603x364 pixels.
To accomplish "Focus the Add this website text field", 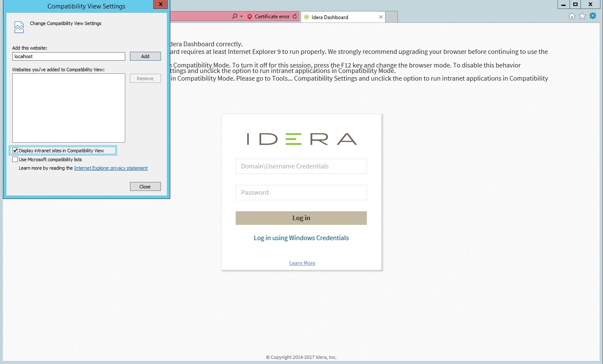I will [x=69, y=56].
